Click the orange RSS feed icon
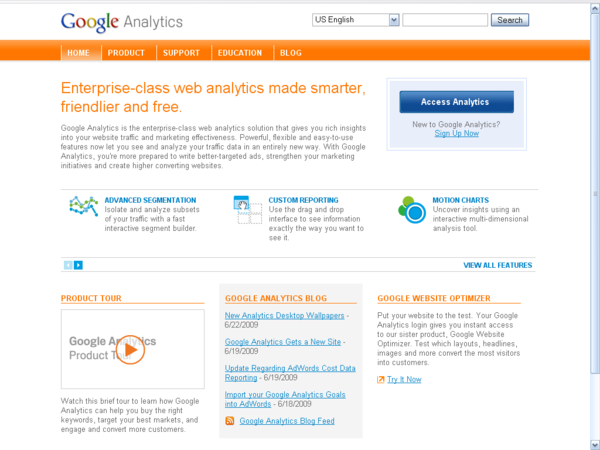 point(230,421)
